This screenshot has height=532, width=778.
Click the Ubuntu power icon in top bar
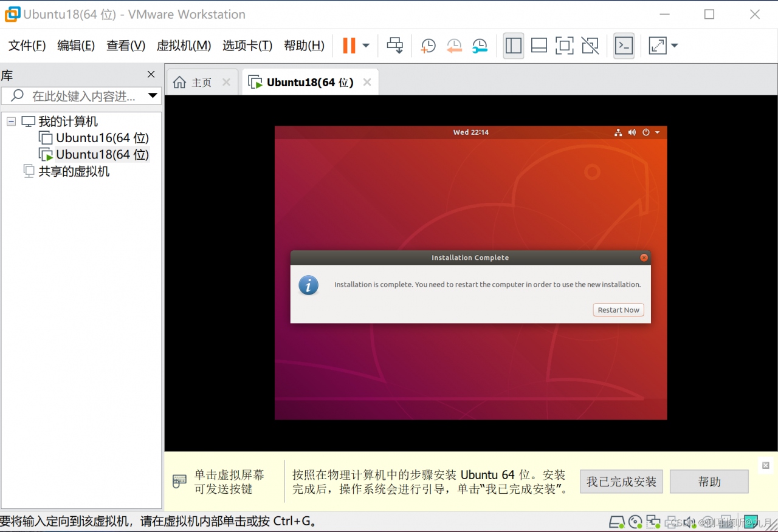click(646, 132)
